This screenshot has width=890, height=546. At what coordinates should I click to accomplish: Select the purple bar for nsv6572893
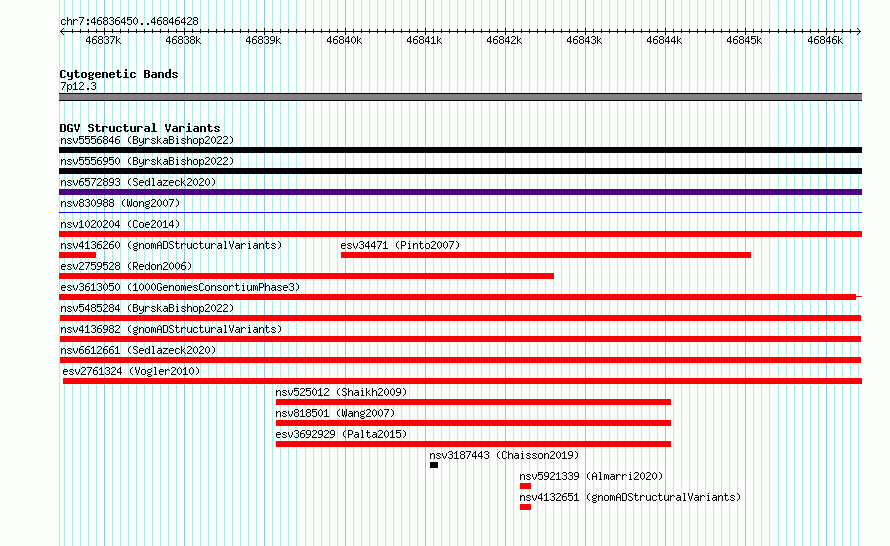[x=460, y=192]
